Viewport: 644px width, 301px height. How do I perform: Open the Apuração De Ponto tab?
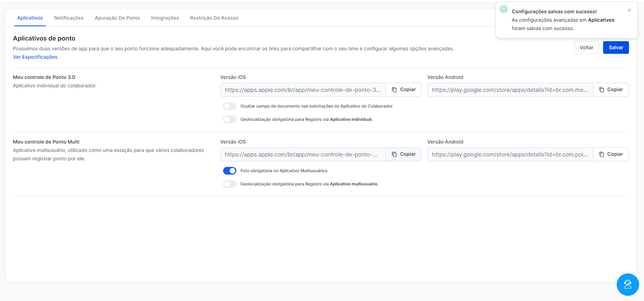point(117,18)
